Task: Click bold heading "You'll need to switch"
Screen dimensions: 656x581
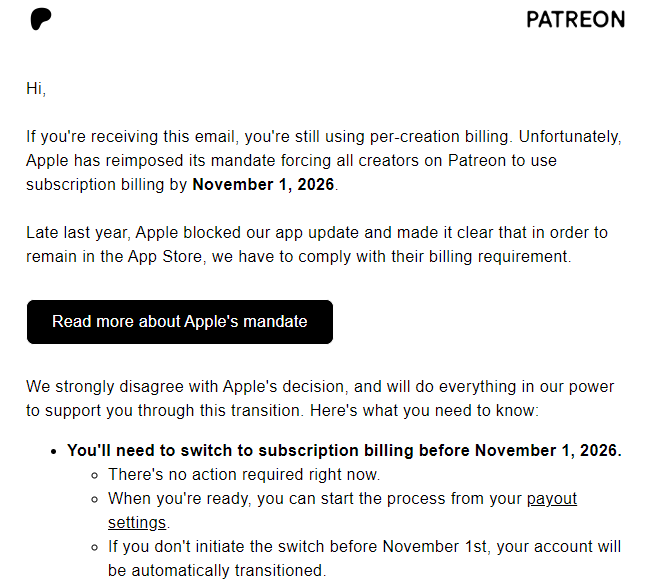Action: tap(344, 450)
